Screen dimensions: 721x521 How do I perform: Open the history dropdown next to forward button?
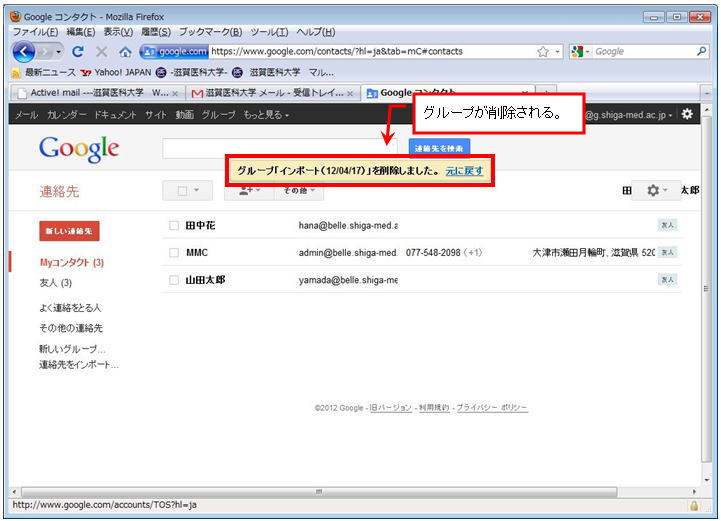[x=58, y=52]
